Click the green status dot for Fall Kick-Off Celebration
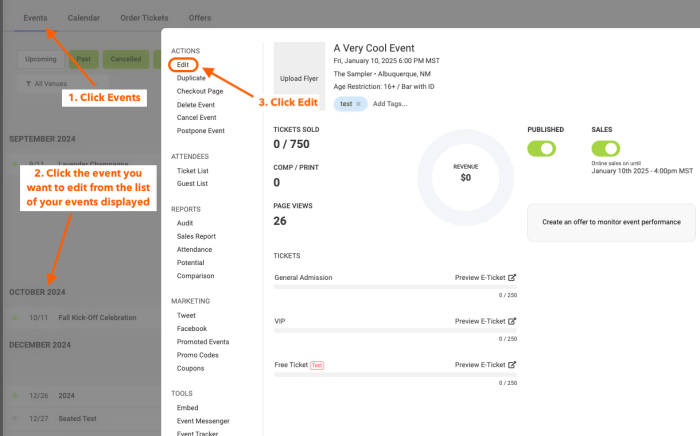The image size is (700, 436). pyautogui.click(x=15, y=318)
